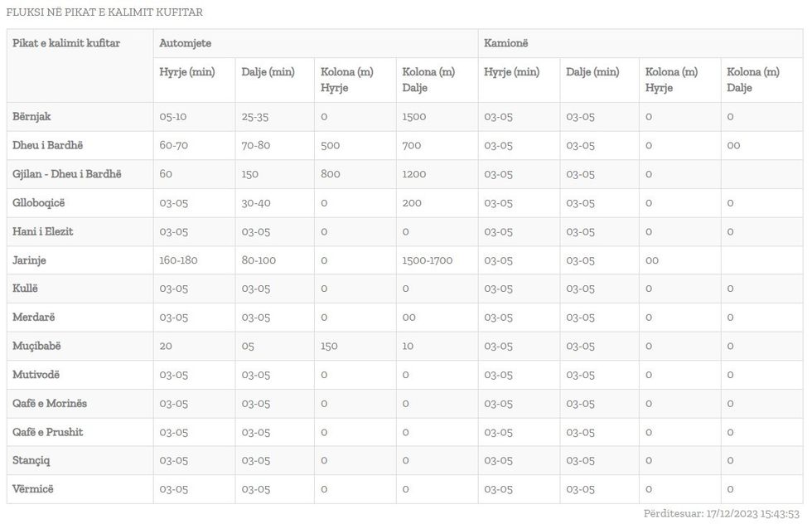
Task: Select the 80-100 exit time cell
Action: click(x=259, y=260)
